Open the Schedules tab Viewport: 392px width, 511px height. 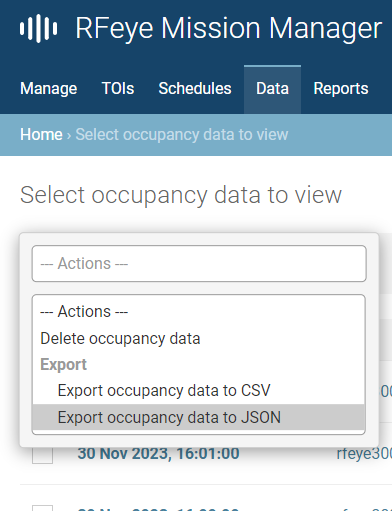195,89
